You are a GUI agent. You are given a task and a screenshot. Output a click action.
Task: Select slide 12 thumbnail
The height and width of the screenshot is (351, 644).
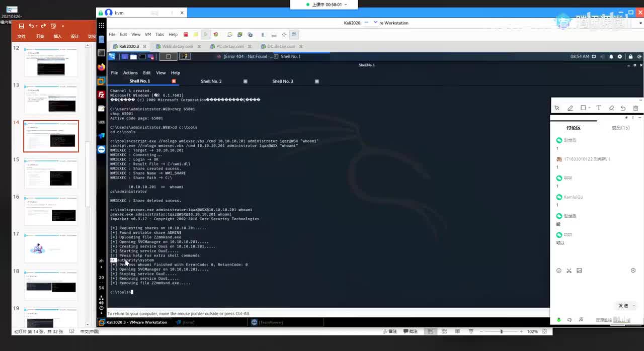[51, 62]
